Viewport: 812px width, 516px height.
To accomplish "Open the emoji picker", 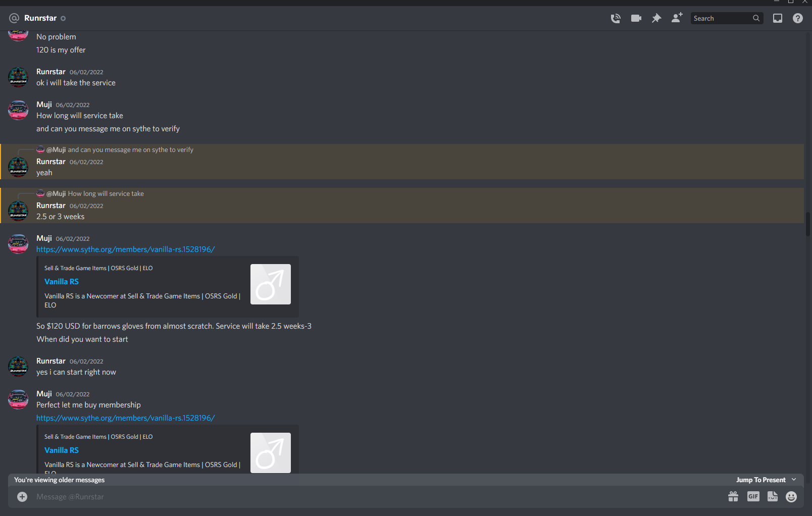I will tap(791, 497).
